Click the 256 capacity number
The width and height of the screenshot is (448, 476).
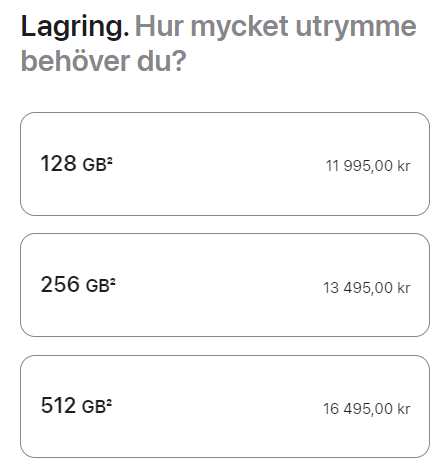pyautogui.click(x=60, y=284)
